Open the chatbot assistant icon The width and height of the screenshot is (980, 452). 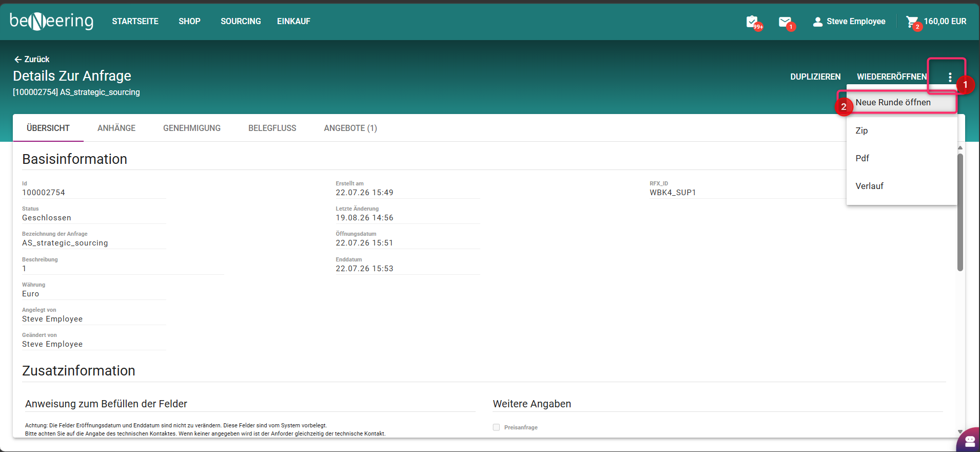coord(970,441)
